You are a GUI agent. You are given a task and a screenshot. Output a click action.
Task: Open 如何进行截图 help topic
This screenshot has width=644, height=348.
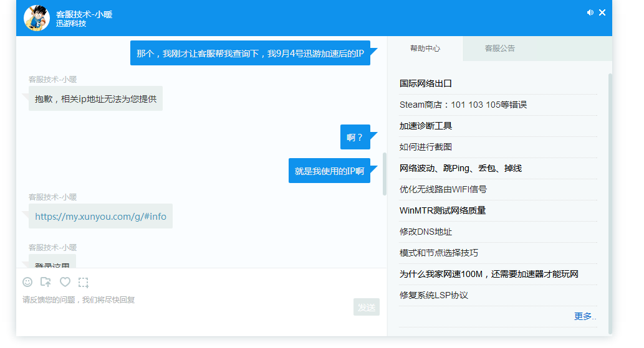click(x=426, y=147)
